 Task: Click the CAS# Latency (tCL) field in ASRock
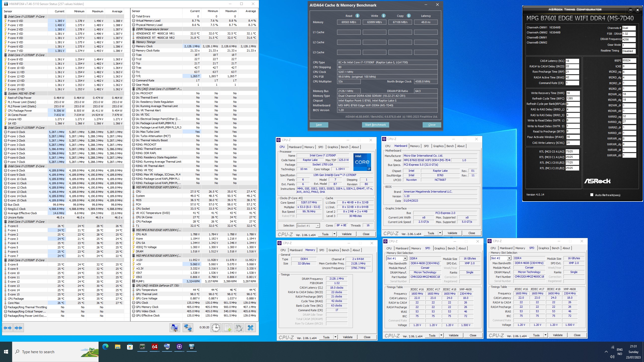click(x=572, y=61)
